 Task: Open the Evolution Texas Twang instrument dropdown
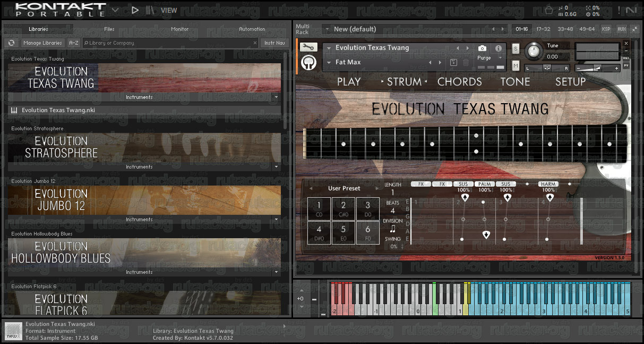(x=329, y=48)
